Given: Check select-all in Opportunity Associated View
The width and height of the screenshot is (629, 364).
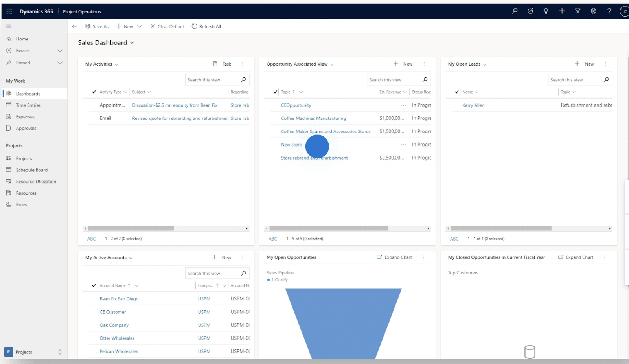Looking at the screenshot, I should point(275,92).
